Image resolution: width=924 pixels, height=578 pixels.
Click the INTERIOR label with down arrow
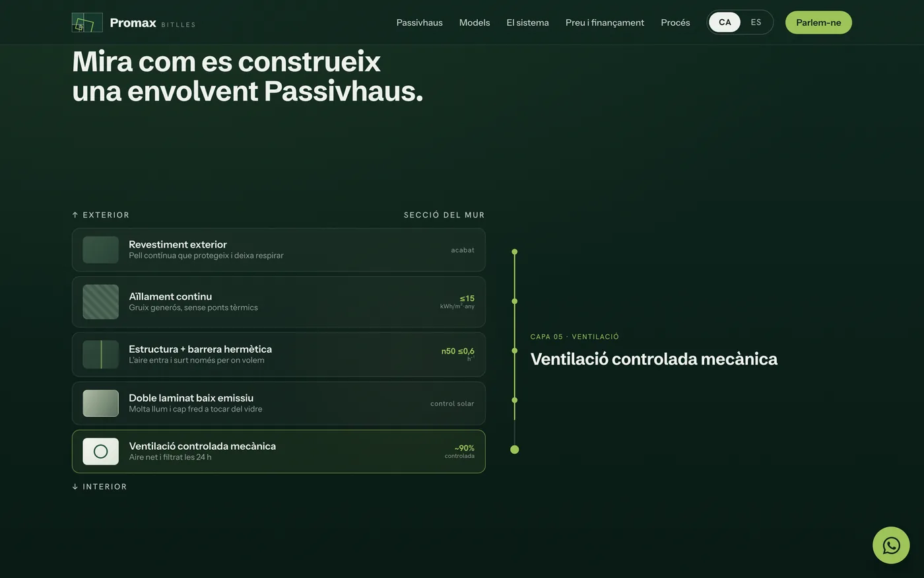[99, 487]
